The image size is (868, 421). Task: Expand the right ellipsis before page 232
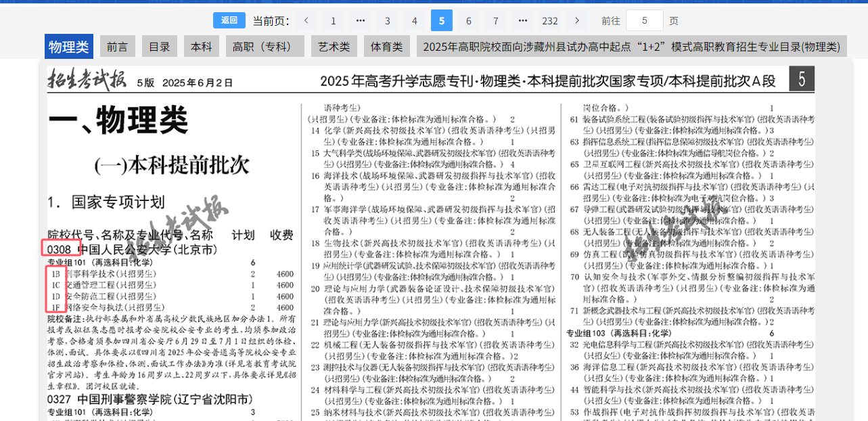pos(523,20)
